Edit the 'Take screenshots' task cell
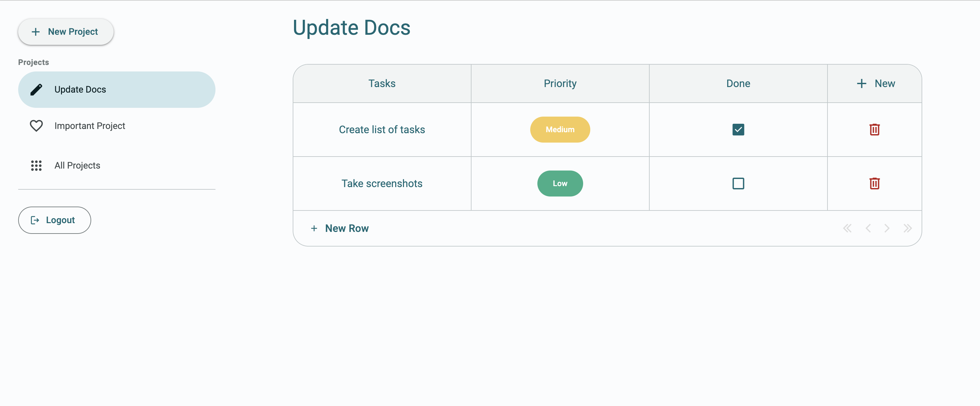980x406 pixels. click(x=382, y=184)
